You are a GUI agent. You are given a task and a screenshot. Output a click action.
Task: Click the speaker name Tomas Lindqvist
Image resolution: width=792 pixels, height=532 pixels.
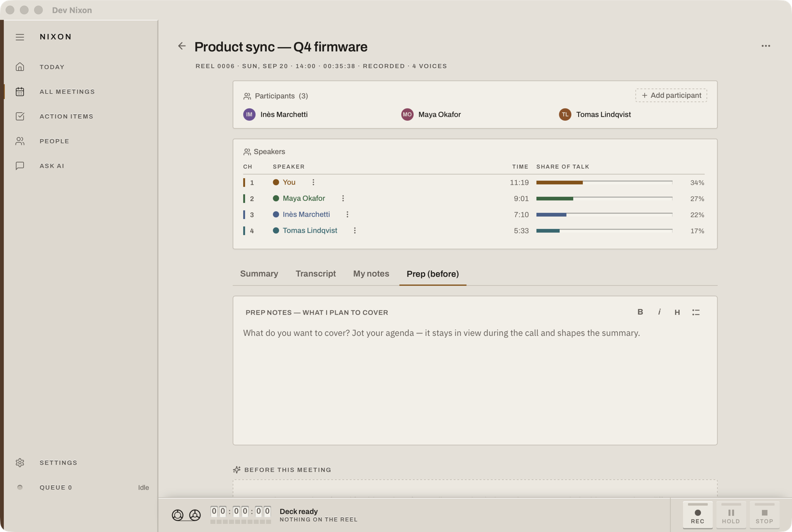pos(310,231)
